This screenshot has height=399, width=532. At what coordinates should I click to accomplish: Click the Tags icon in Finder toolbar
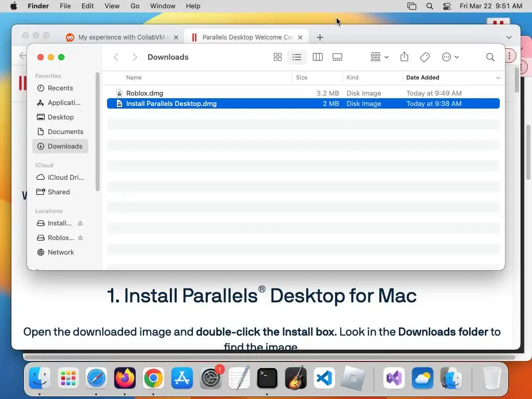tap(424, 57)
